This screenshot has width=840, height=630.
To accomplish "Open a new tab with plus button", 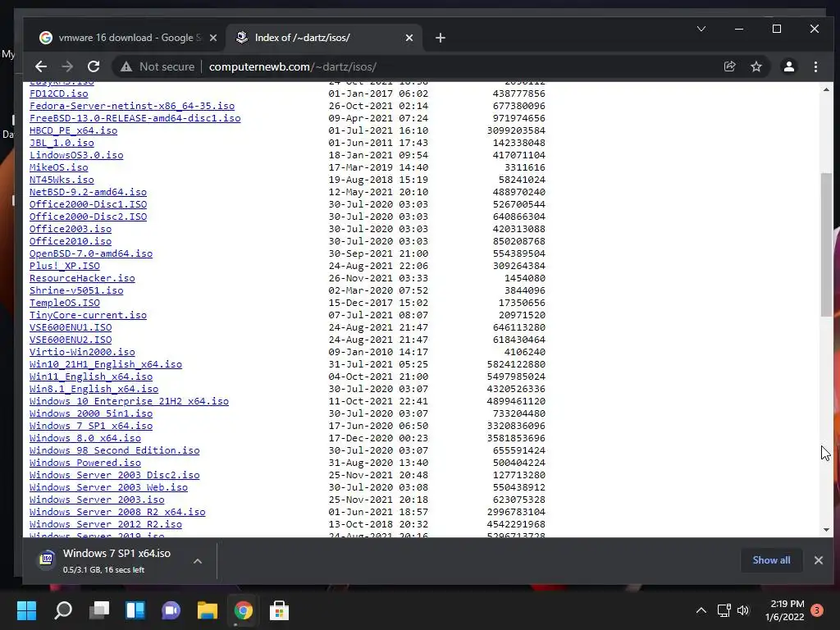I will (441, 38).
